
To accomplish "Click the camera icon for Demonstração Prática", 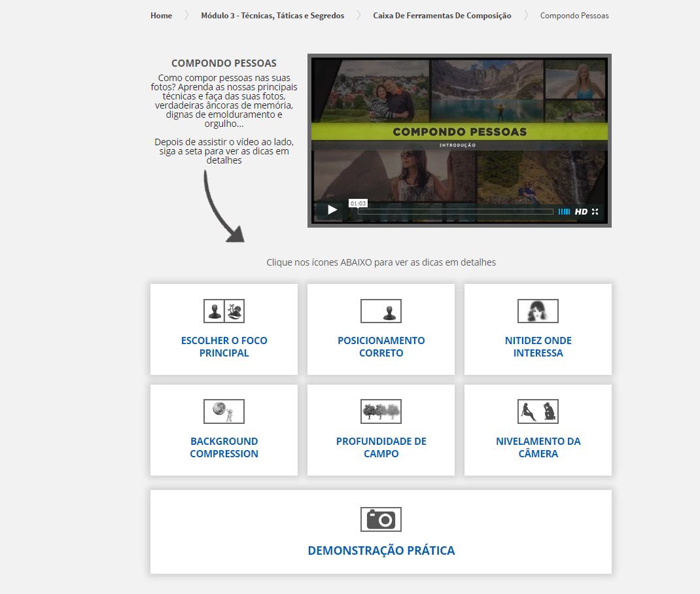I will coord(381,519).
